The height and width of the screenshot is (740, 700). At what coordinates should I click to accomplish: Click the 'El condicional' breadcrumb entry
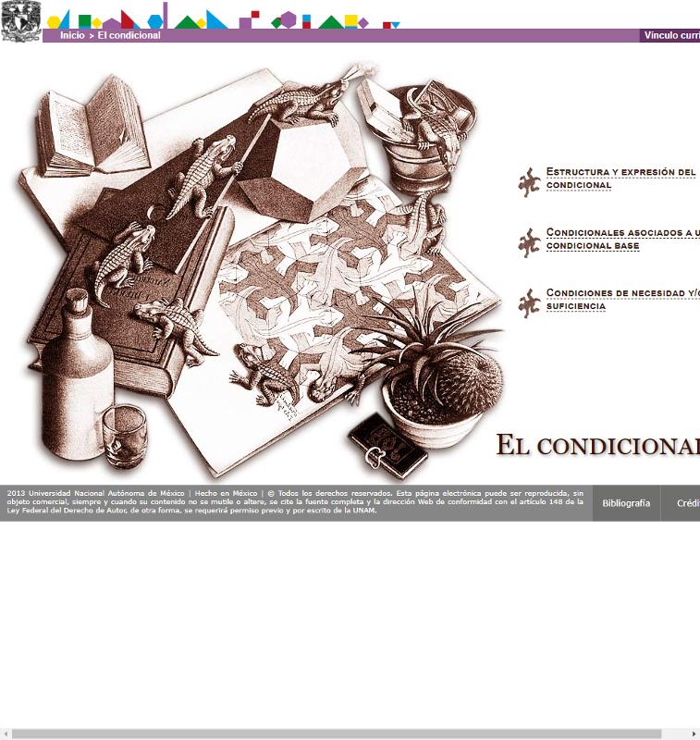(129, 35)
